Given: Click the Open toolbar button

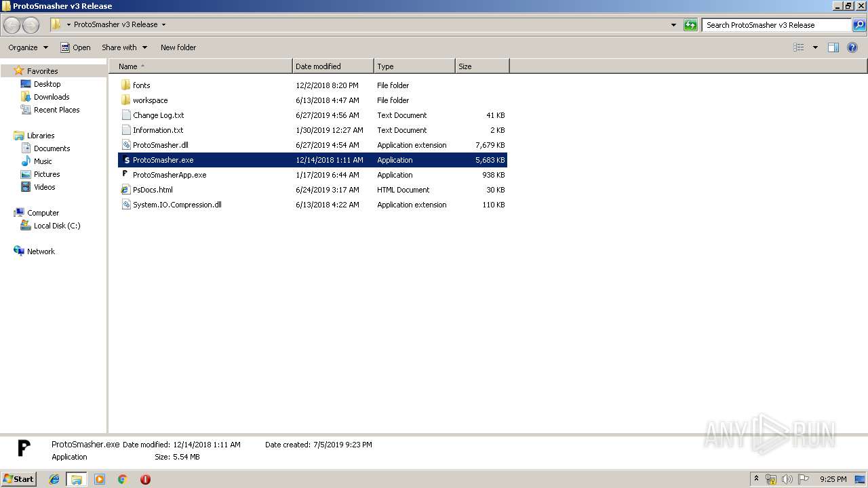Looking at the screenshot, I should point(75,47).
